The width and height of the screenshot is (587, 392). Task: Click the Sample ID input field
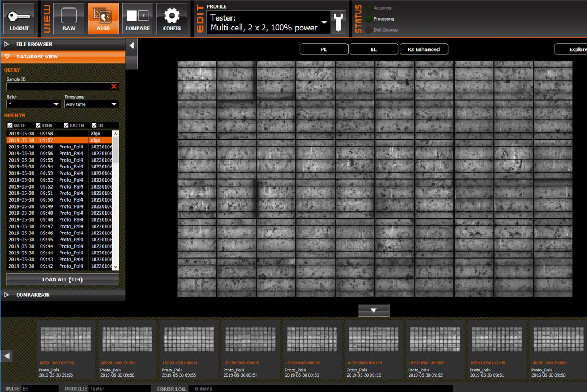pyautogui.click(x=59, y=87)
